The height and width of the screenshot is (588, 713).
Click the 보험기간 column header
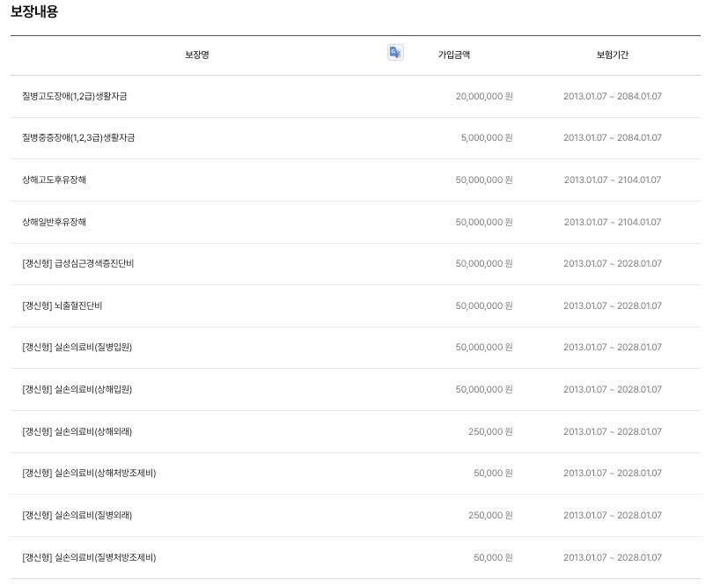[x=612, y=54]
